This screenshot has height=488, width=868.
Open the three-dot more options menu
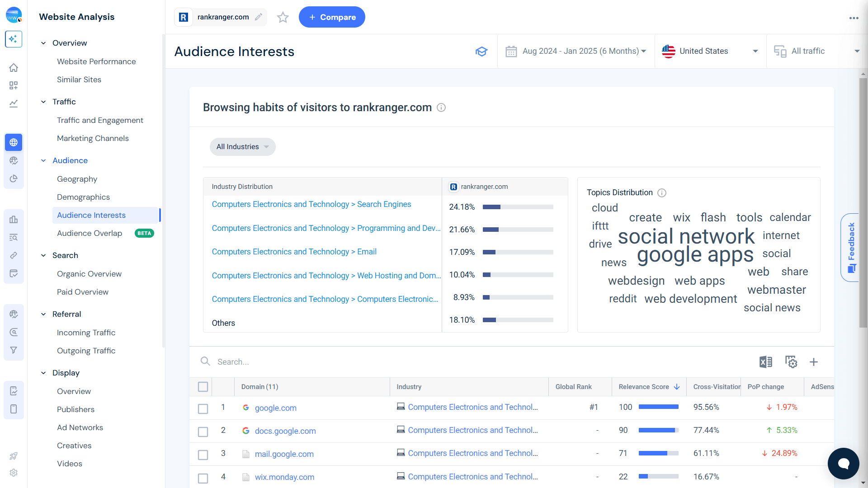[854, 18]
